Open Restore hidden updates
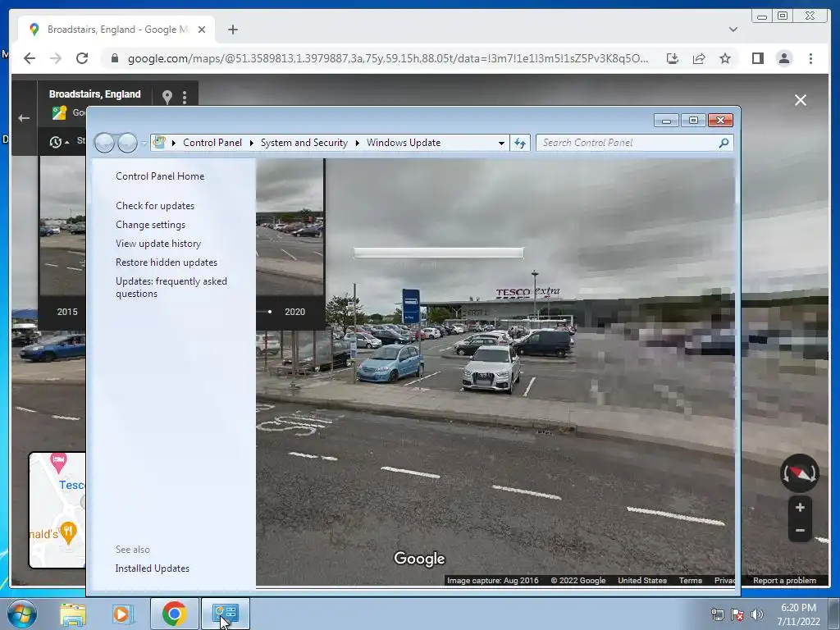Viewport: 840px width, 630px height. click(166, 262)
